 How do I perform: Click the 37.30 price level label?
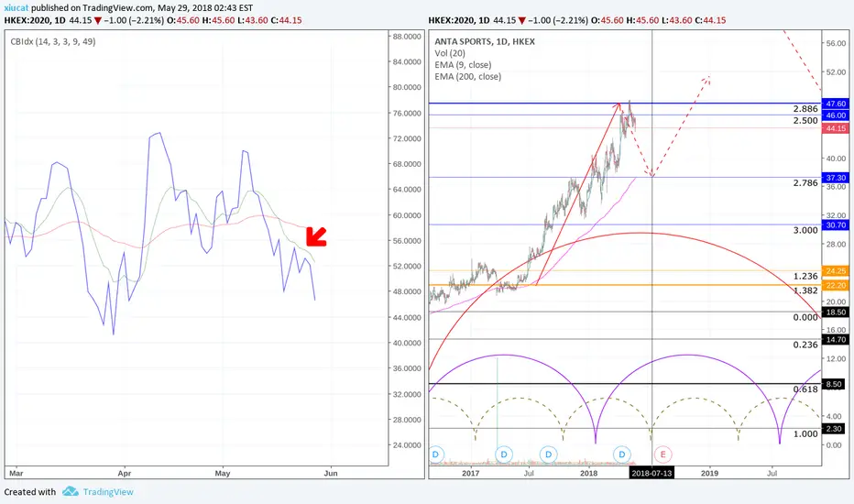(836, 178)
